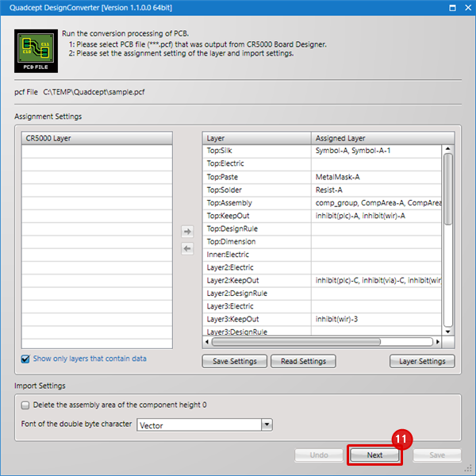
Task: Click the pcf file path C:\TEMP\Quadcept\sample.pcf
Action: coord(94,92)
